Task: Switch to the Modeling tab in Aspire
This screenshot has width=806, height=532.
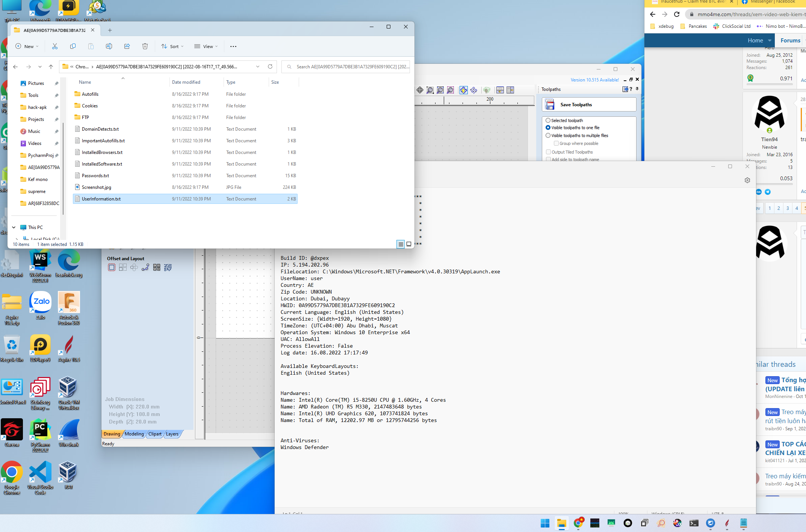Action: pyautogui.click(x=134, y=434)
